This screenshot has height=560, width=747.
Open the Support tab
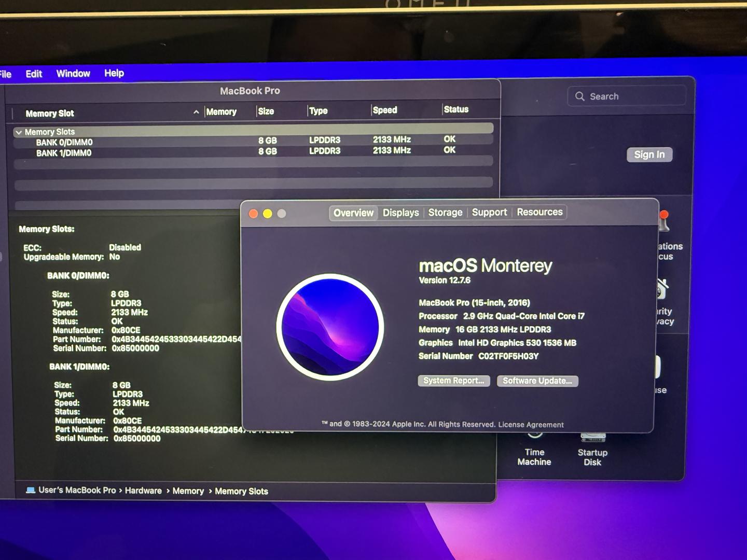tap(489, 212)
